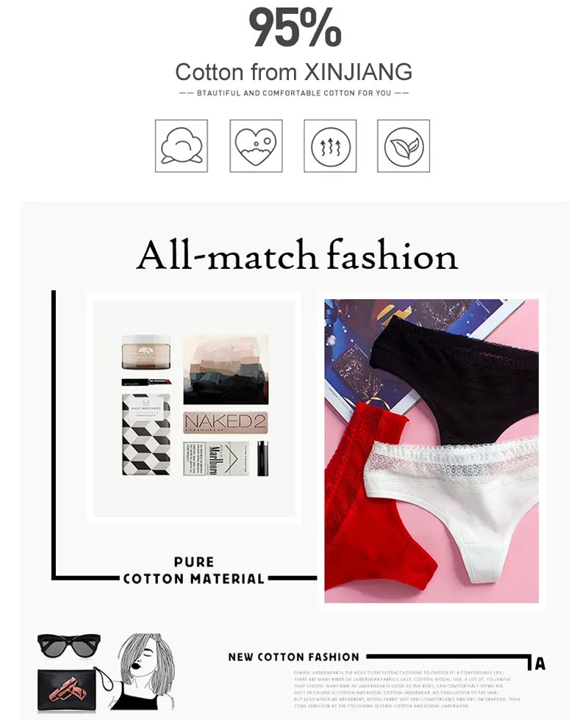Open the makeup flat-lay collage image
The image size is (588, 720).
(194, 408)
